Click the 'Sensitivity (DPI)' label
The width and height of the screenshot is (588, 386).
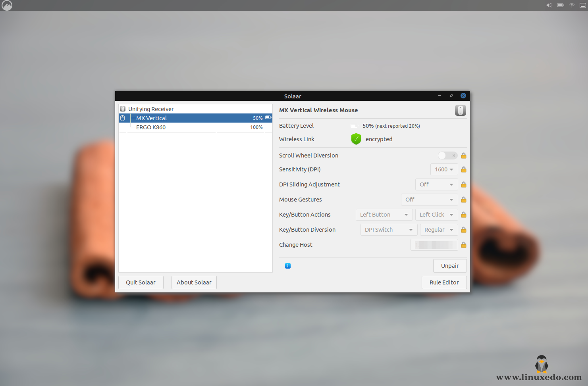pos(300,169)
